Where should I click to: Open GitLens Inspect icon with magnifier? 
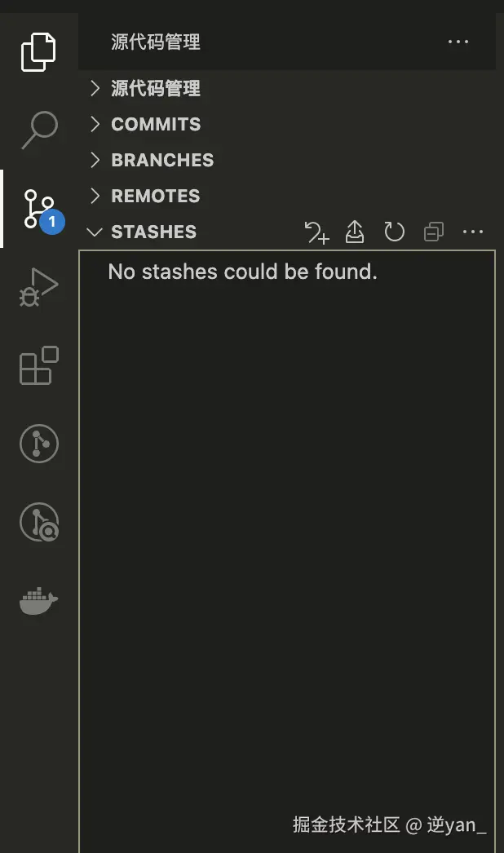(x=38, y=522)
